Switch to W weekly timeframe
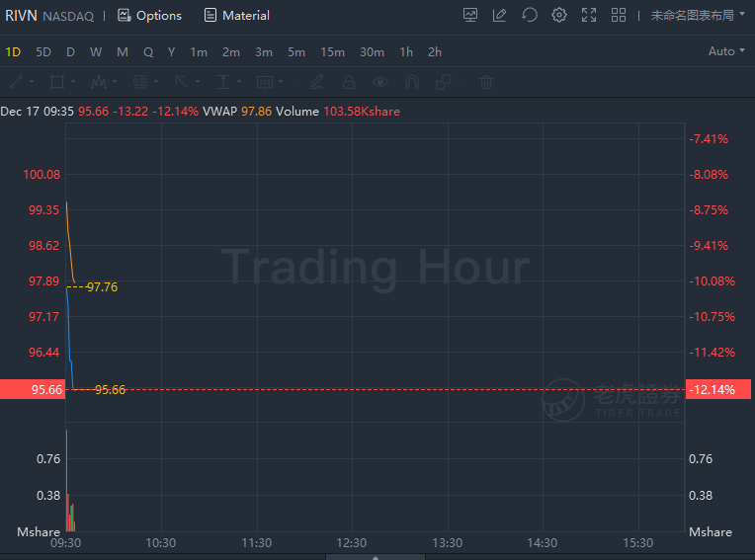Image resolution: width=755 pixels, height=560 pixels. (96, 52)
